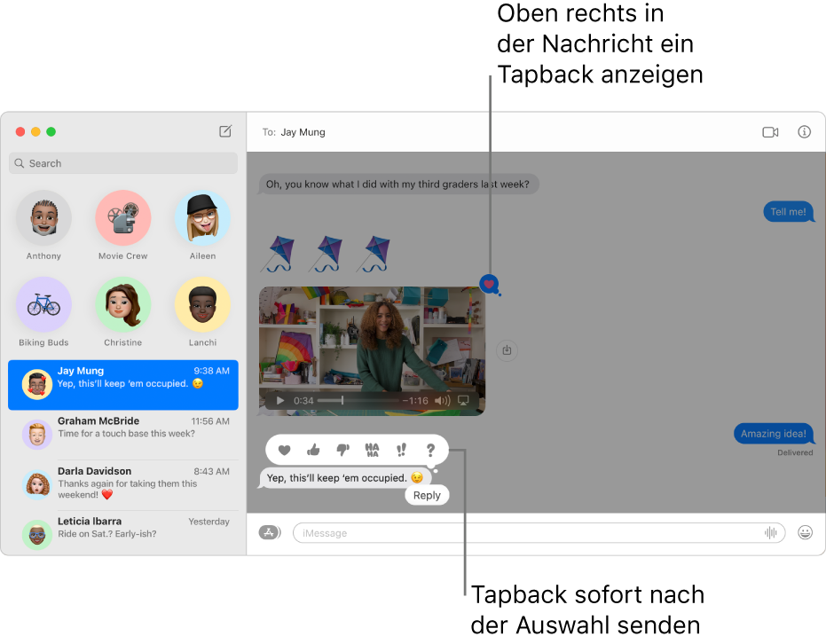Open the iMessage apps button
This screenshot has height=644, width=826.
[269, 532]
